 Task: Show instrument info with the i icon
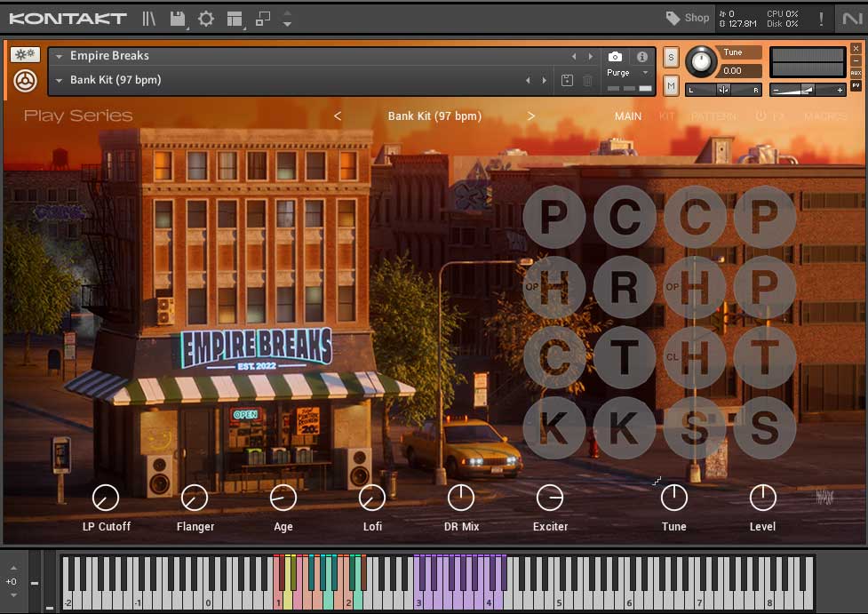click(x=642, y=57)
